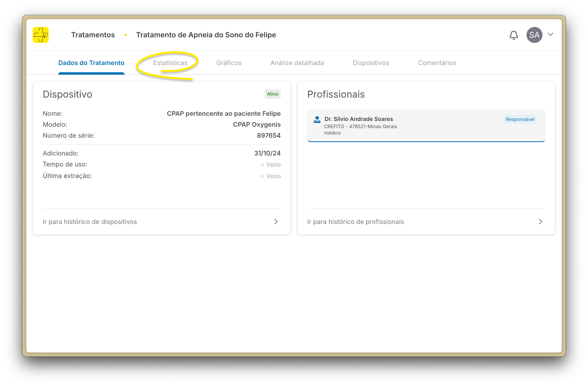Click the SA user avatar
This screenshot has width=588, height=386.
534,35
